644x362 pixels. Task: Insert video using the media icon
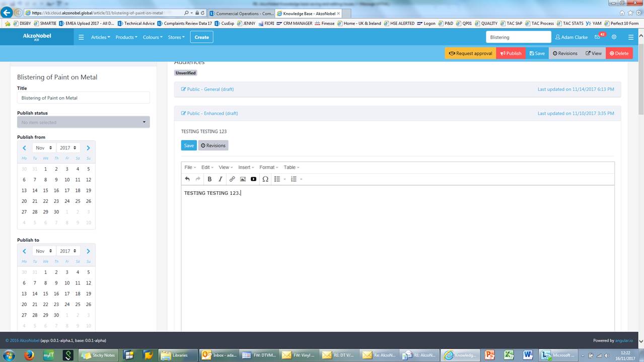click(x=253, y=179)
